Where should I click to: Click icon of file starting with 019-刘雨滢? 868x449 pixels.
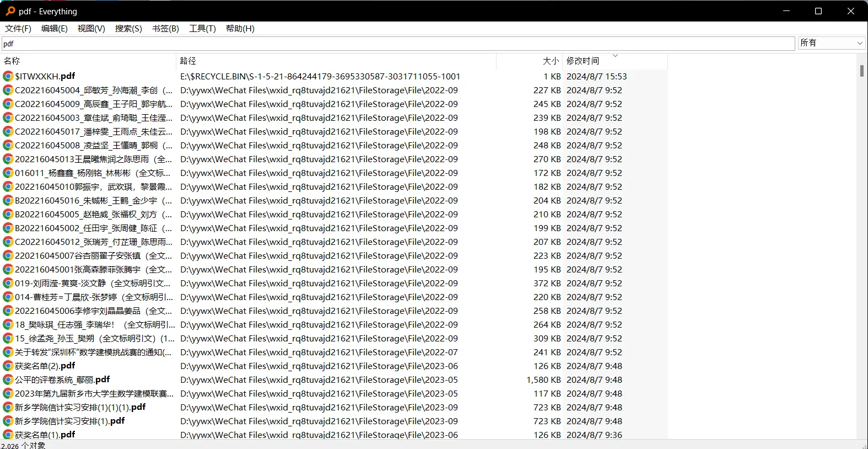(x=8, y=283)
